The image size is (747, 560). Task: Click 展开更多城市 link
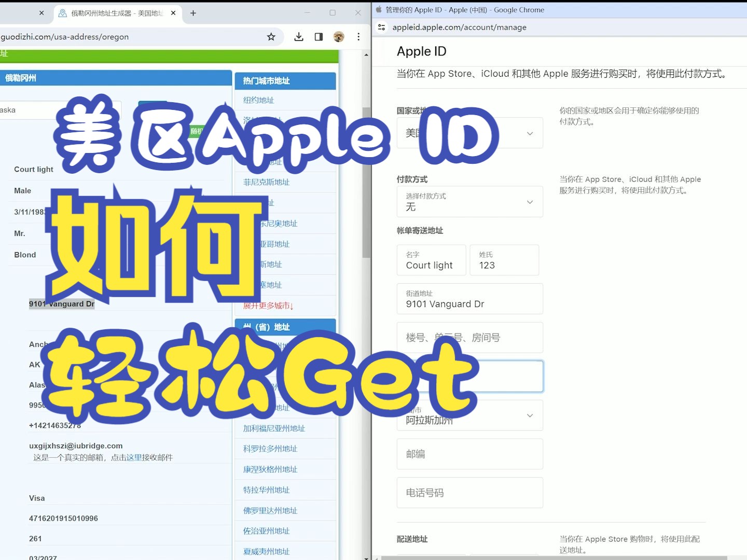point(268,306)
